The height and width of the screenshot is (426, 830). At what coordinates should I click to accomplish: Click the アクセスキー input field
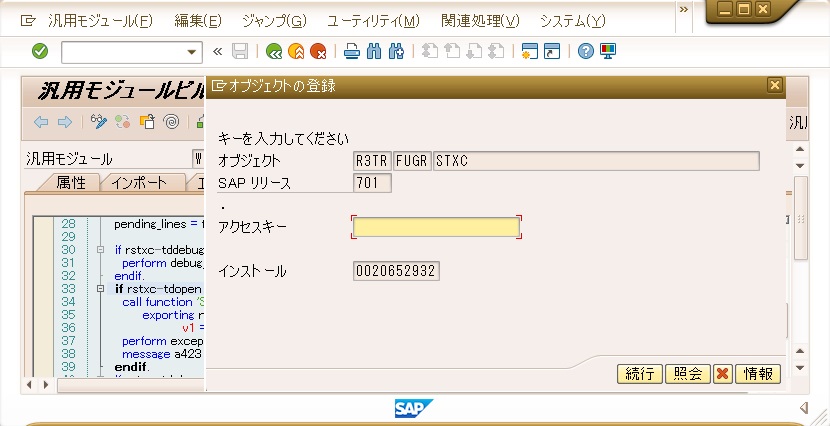click(x=436, y=228)
